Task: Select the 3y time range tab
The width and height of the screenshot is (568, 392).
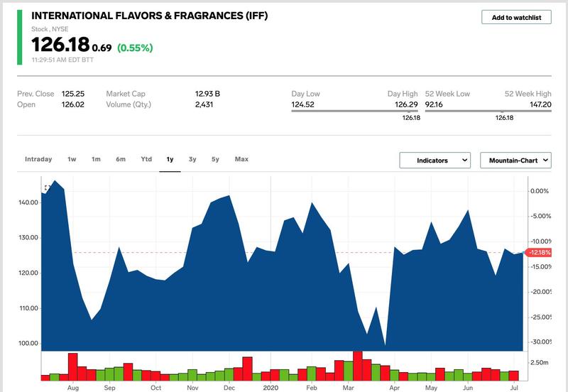Action: [192, 159]
